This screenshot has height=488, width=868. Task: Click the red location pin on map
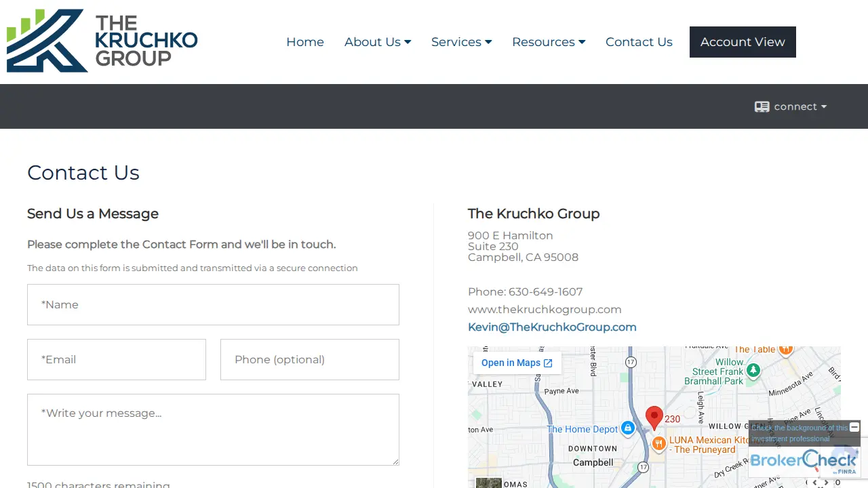click(654, 418)
